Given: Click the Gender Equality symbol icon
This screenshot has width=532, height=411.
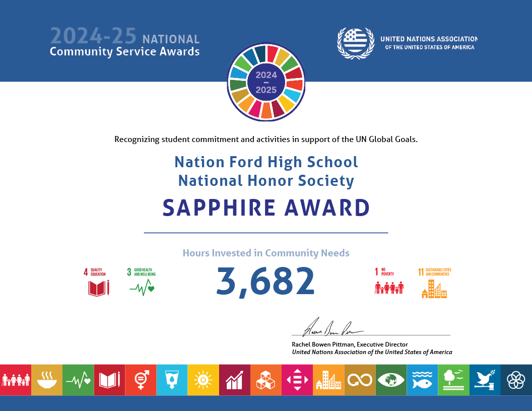Looking at the screenshot, I should click(x=141, y=380).
